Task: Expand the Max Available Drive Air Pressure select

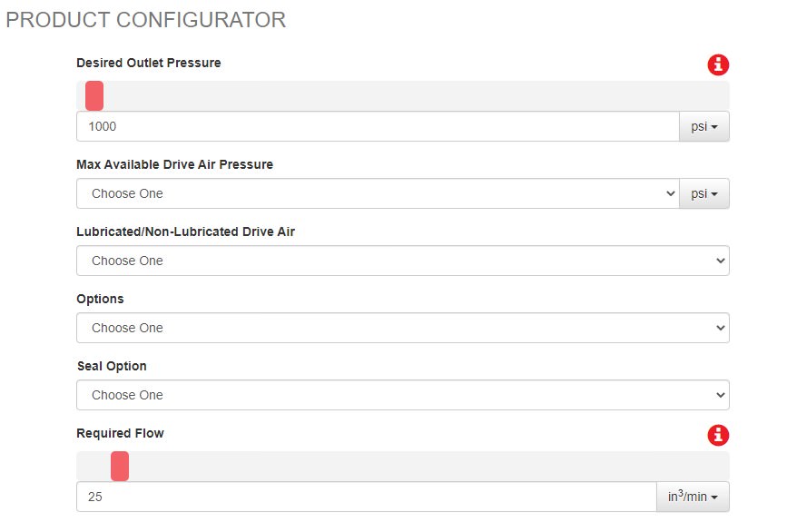Action: click(377, 194)
